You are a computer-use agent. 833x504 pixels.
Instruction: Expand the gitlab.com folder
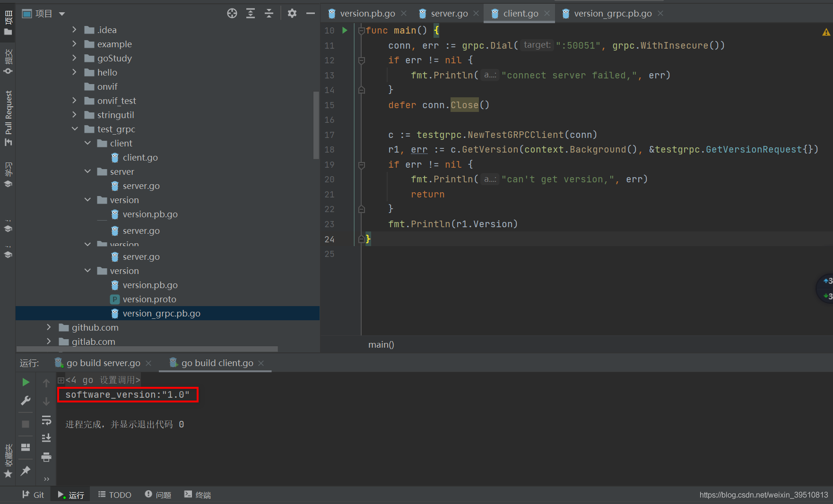49,342
